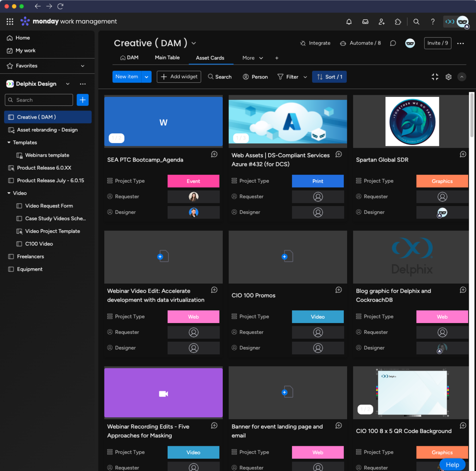This screenshot has width=476, height=471.
Task: Open Webinars template board
Action: (47, 155)
